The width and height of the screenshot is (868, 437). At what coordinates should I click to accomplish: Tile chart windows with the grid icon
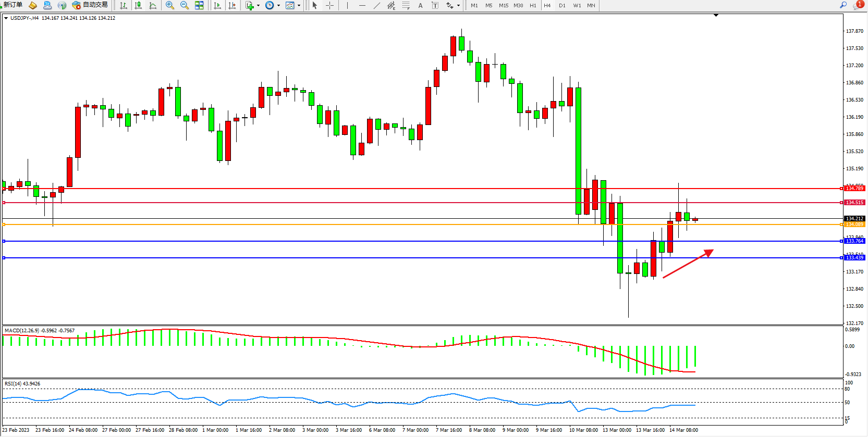(x=199, y=5)
